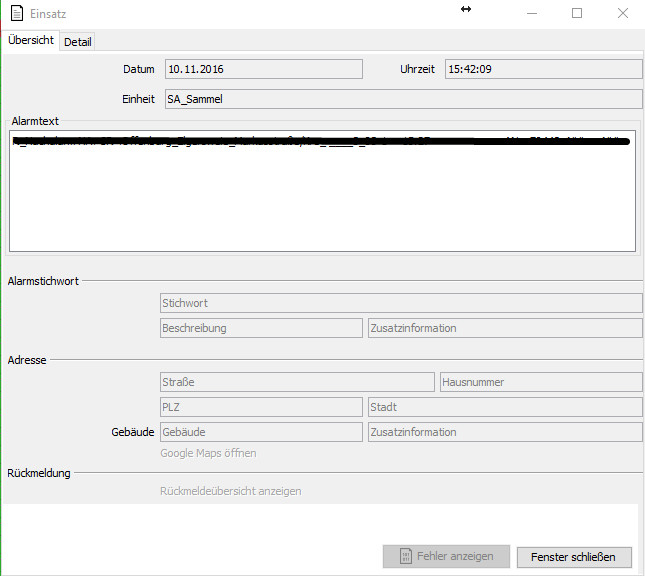Click the Fenster schließen button
This screenshot has height=576, width=645.
574,556
